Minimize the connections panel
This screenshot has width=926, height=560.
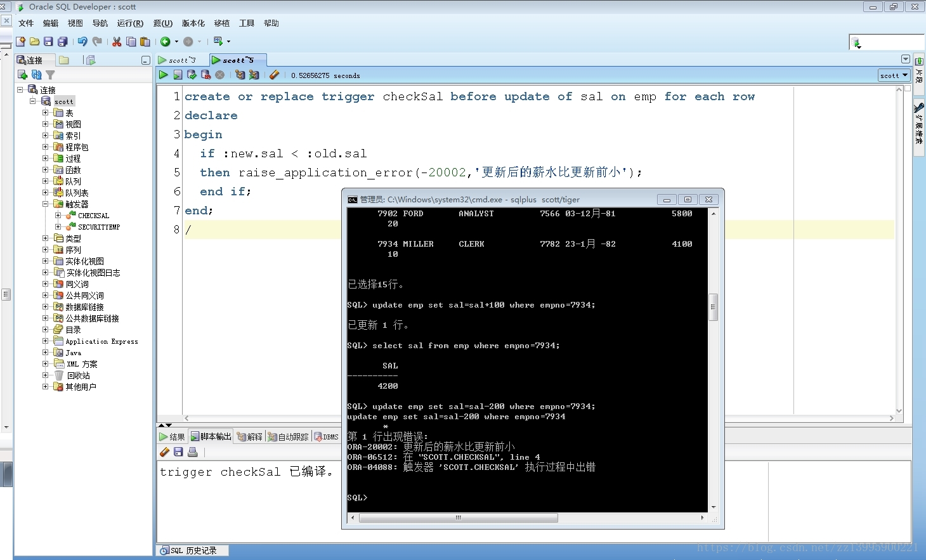[145, 60]
